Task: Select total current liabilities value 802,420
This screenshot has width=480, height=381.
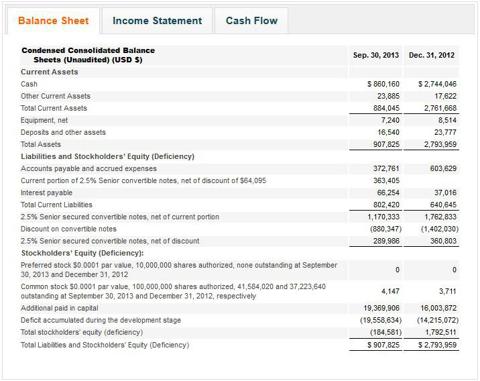Action: click(386, 205)
